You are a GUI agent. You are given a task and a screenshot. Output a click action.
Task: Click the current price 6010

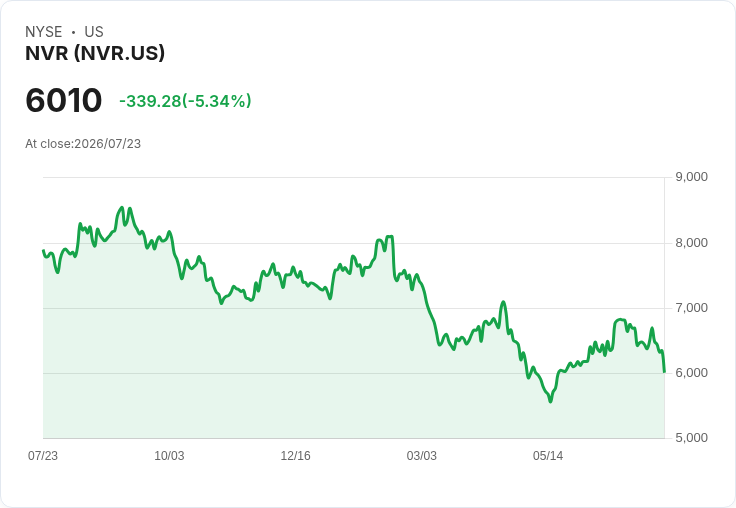click(63, 100)
